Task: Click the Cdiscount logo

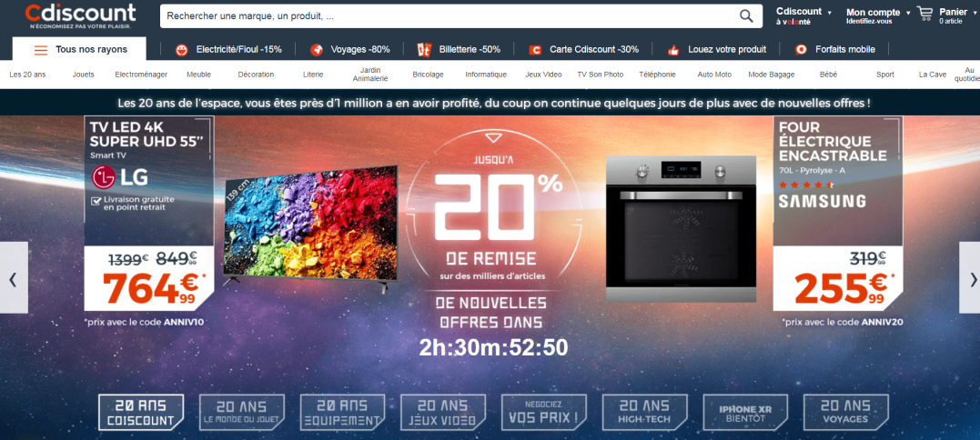Action: pos(80,15)
